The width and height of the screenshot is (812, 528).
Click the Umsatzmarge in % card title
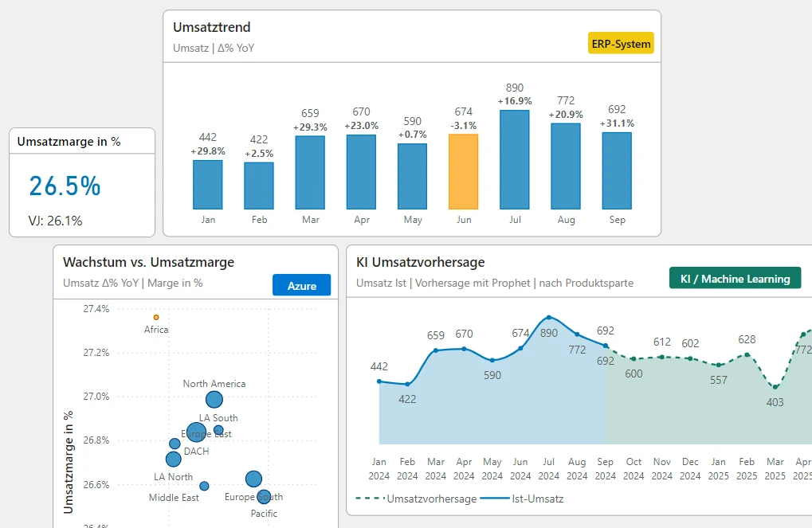pyautogui.click(x=69, y=141)
